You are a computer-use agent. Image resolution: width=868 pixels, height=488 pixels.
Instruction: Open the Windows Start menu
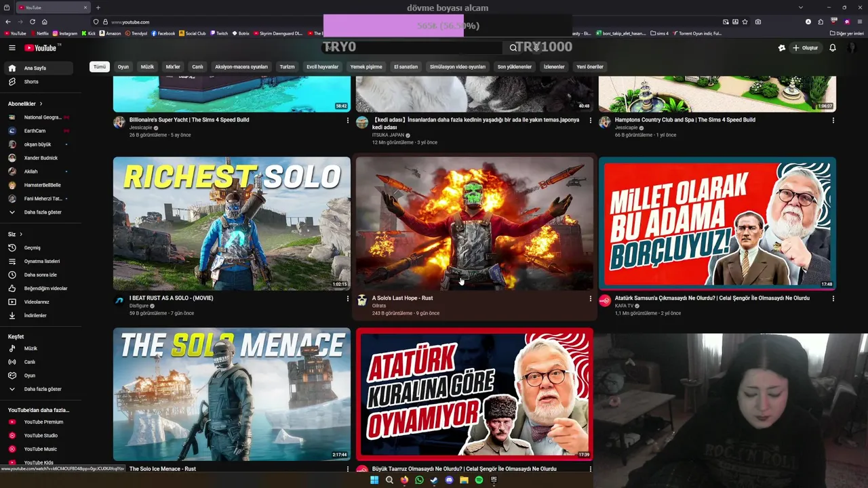374,481
